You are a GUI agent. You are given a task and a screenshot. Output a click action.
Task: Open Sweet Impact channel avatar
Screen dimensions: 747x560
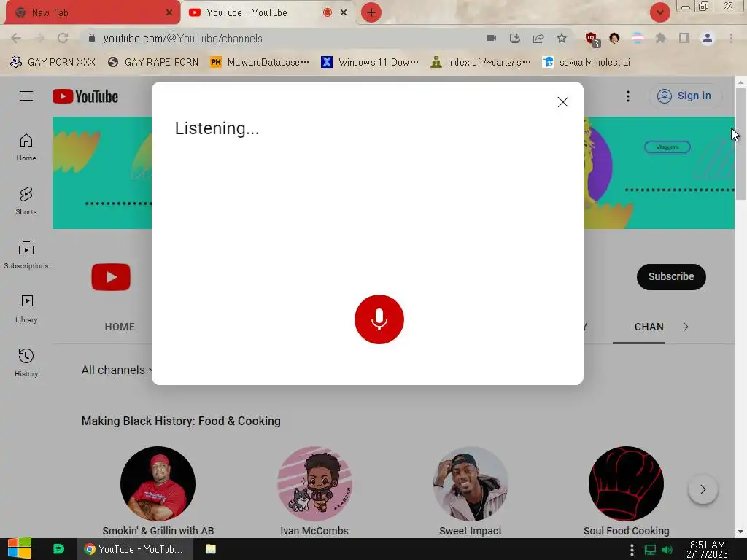tap(471, 483)
